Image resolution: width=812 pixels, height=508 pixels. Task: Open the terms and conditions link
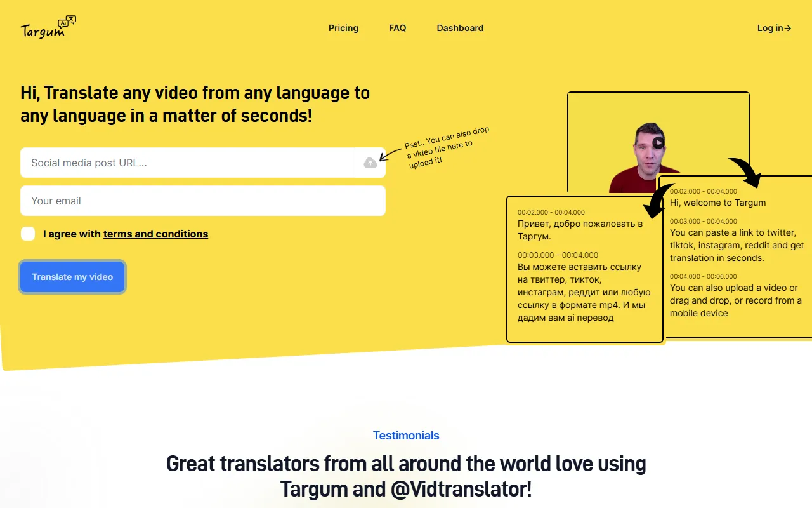155,234
